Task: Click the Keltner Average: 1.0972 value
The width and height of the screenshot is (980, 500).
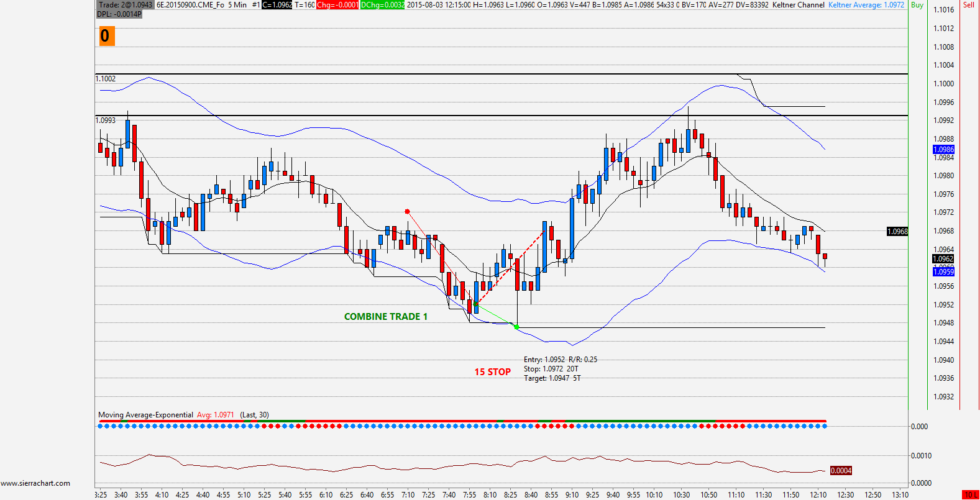Action: 866,5
